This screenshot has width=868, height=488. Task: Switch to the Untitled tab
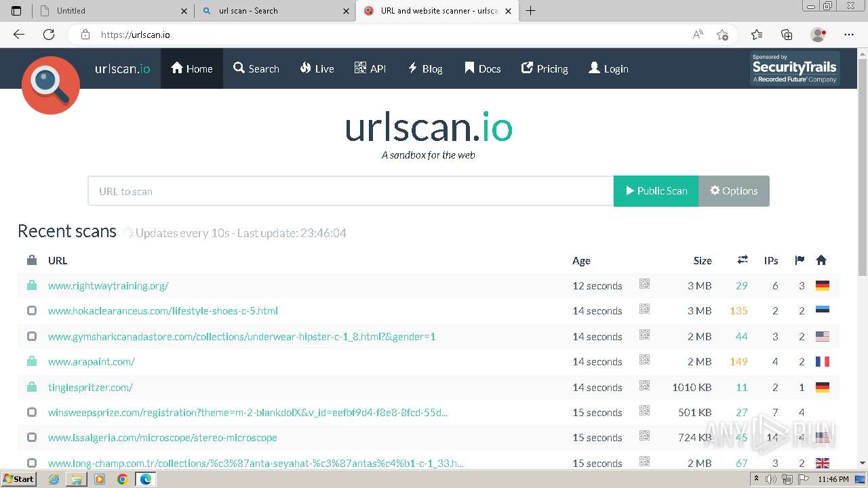[114, 11]
